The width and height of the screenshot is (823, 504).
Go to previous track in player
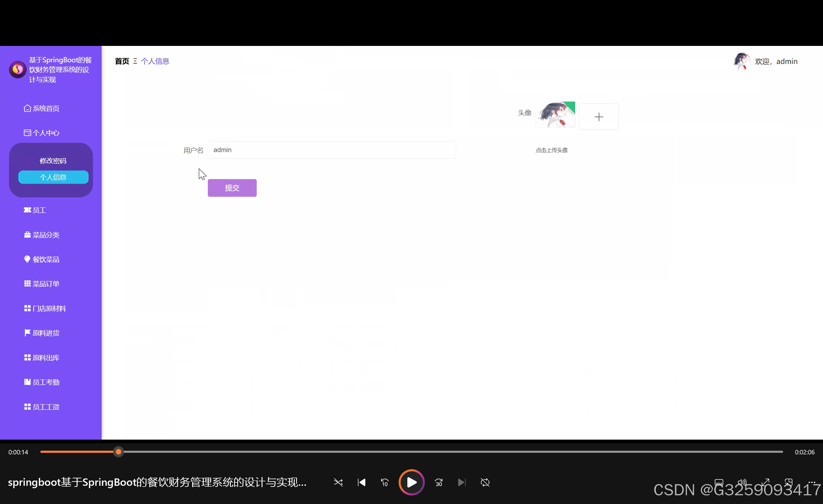tap(361, 482)
